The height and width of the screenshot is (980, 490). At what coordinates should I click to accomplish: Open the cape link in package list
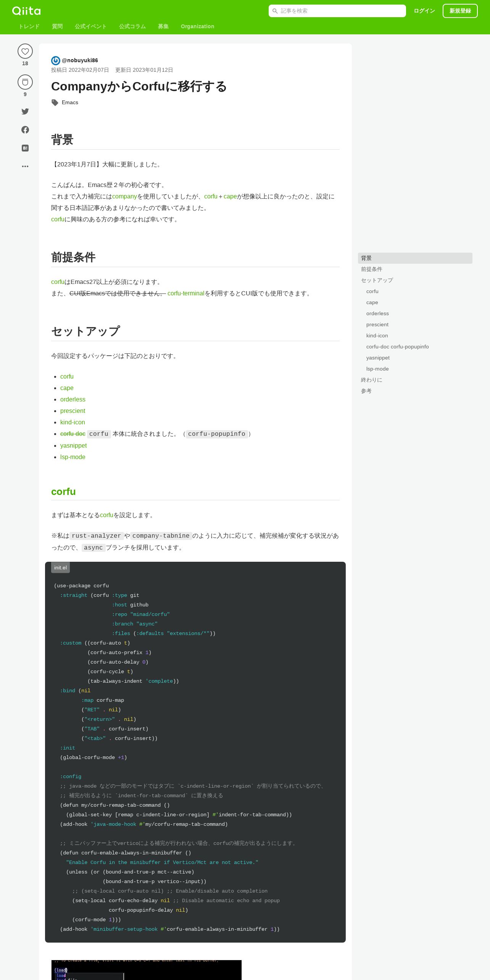[x=67, y=388]
